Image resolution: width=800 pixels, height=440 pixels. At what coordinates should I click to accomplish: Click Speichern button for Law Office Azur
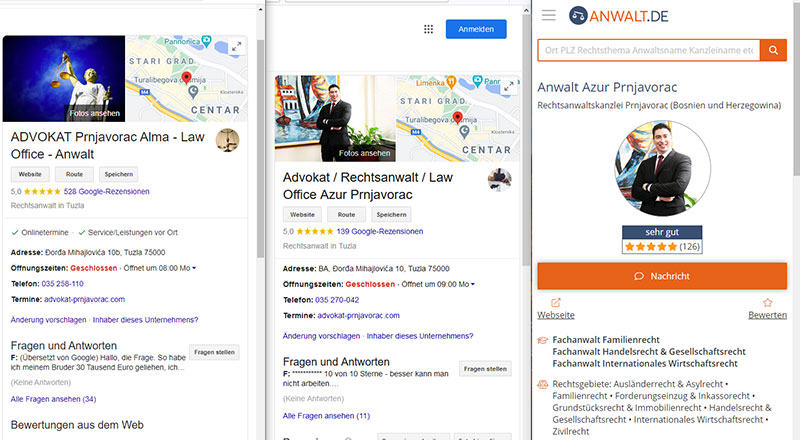click(x=391, y=214)
